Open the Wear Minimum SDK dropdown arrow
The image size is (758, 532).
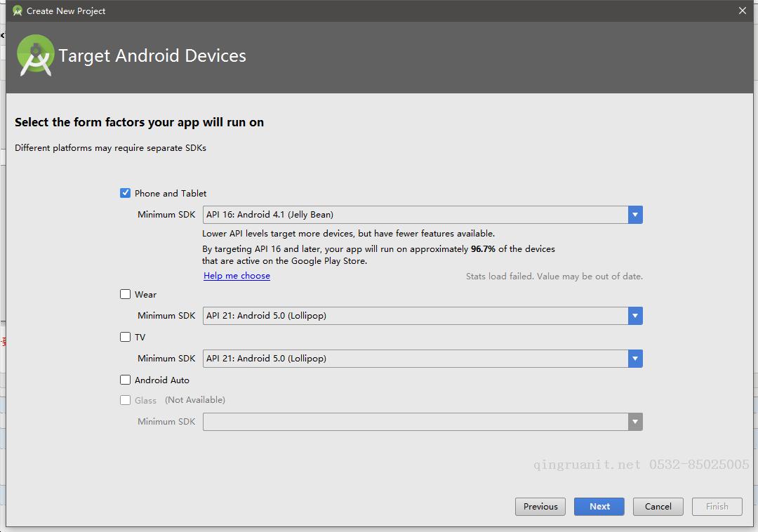coord(635,316)
